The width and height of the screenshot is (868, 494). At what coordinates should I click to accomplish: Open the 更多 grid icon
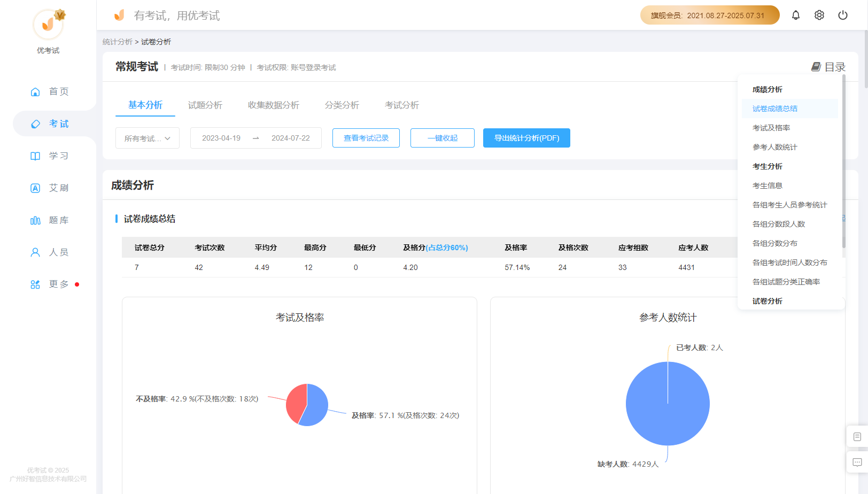35,284
